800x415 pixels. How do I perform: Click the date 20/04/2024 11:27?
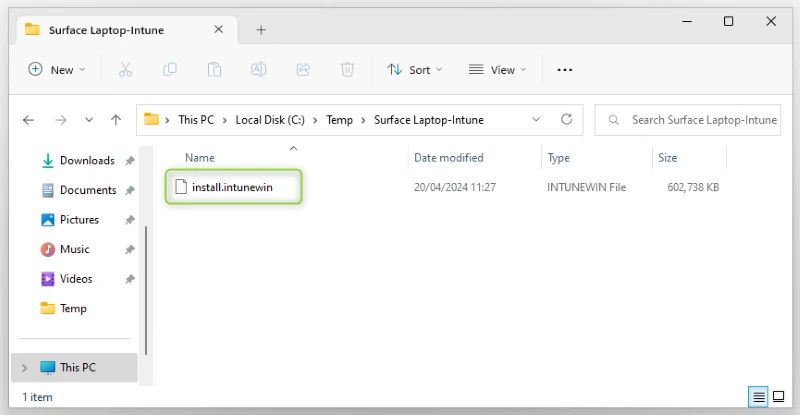point(455,187)
